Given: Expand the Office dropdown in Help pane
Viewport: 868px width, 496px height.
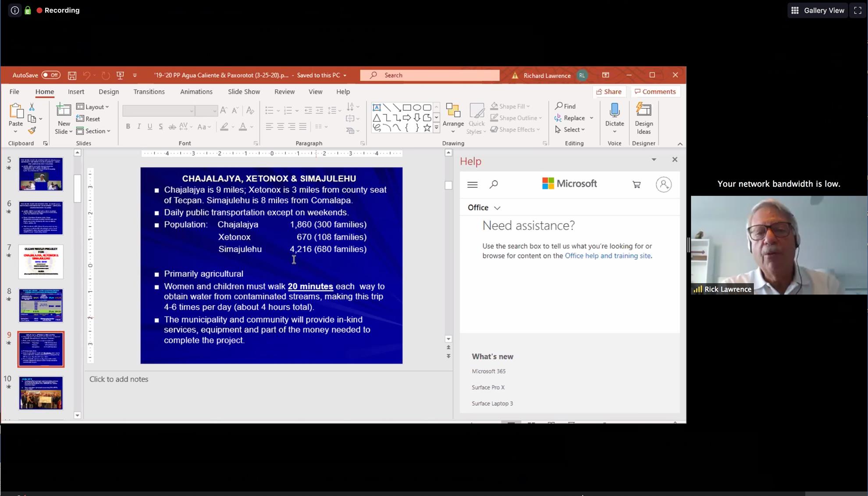Looking at the screenshot, I should (x=484, y=207).
